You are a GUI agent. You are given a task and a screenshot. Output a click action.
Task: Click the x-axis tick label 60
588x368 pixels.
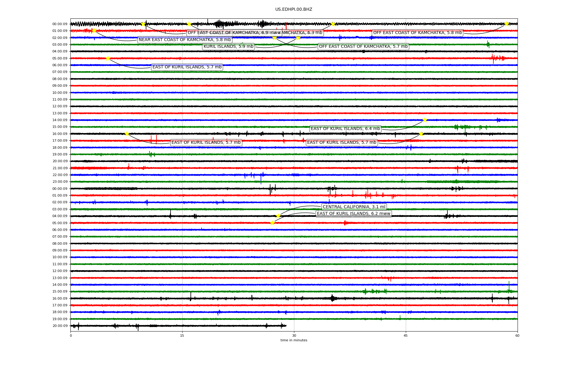click(x=518, y=335)
